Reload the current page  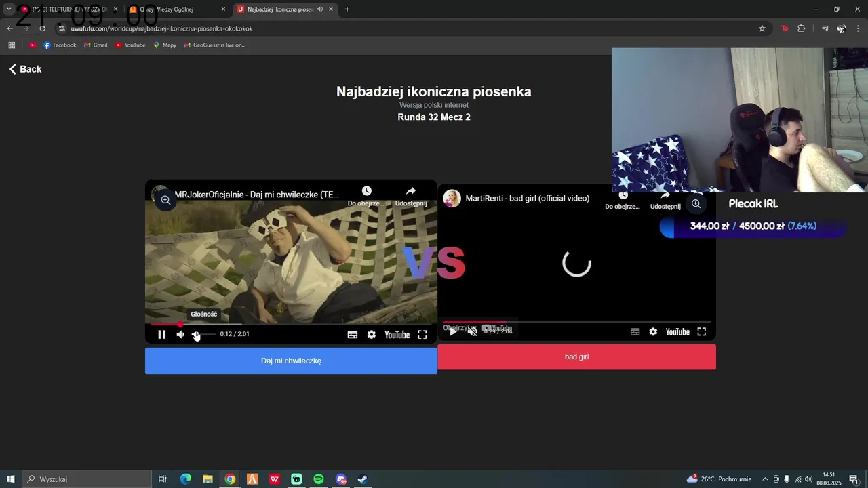pyautogui.click(x=42, y=28)
